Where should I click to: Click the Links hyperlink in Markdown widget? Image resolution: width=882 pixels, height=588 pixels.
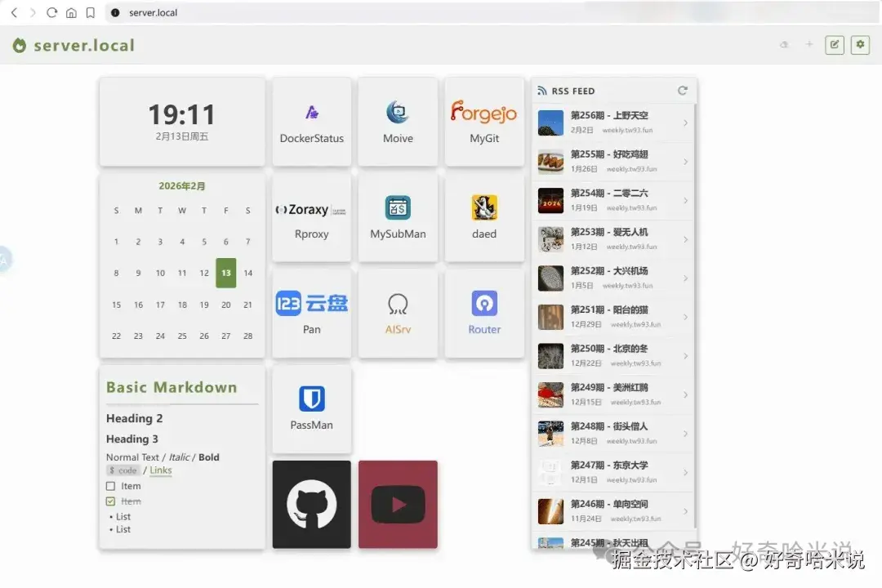coord(161,470)
